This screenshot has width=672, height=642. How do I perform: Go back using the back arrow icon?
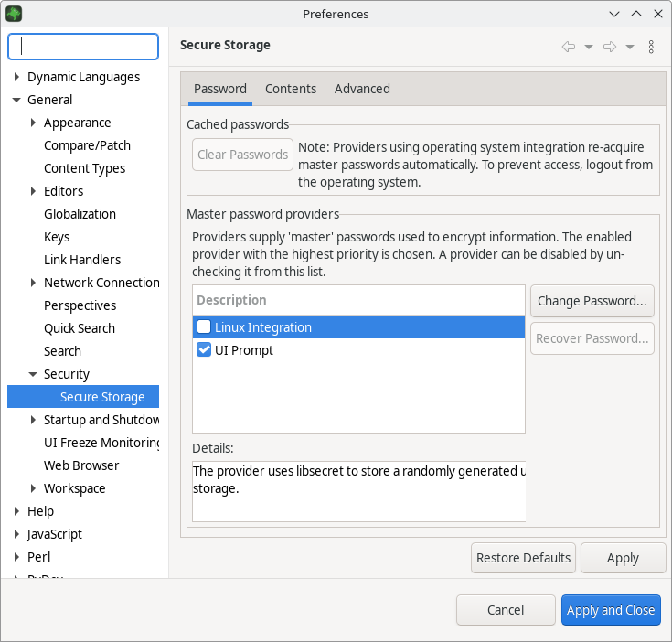[569, 47]
